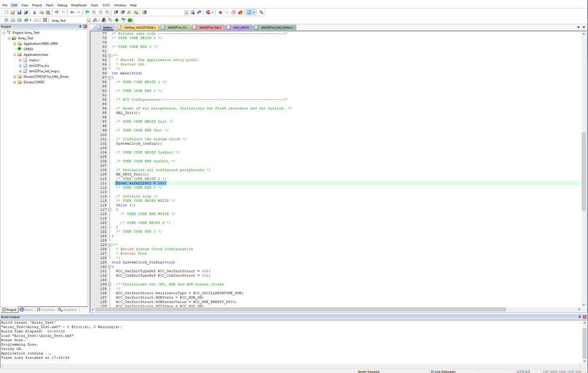
Task: Expand Drivers/STM32F1xx_HAL_Driver folder
Action: point(15,76)
